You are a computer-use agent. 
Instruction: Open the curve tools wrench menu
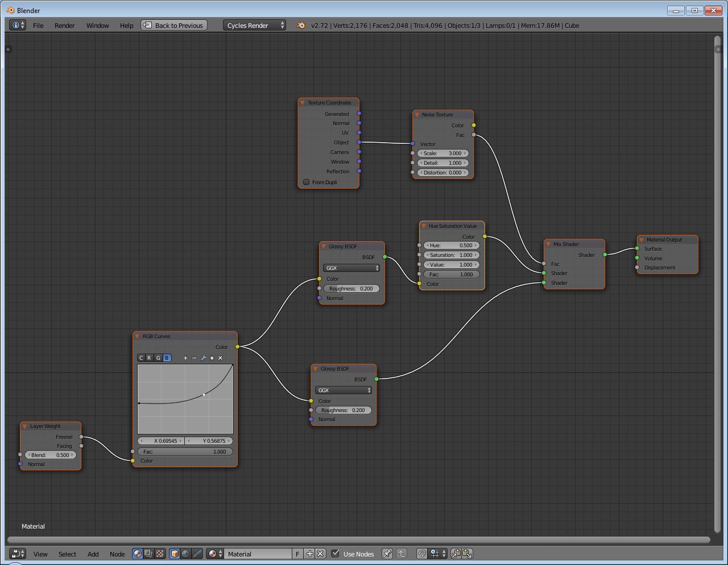click(203, 358)
